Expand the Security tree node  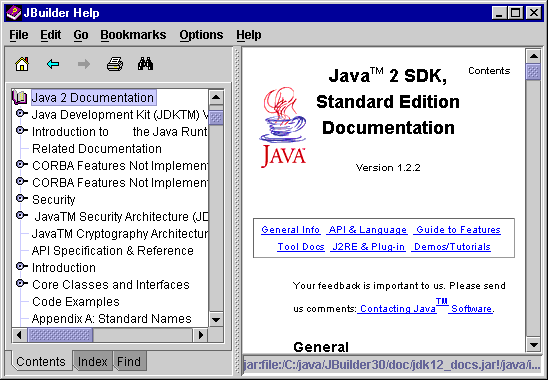click(x=21, y=198)
